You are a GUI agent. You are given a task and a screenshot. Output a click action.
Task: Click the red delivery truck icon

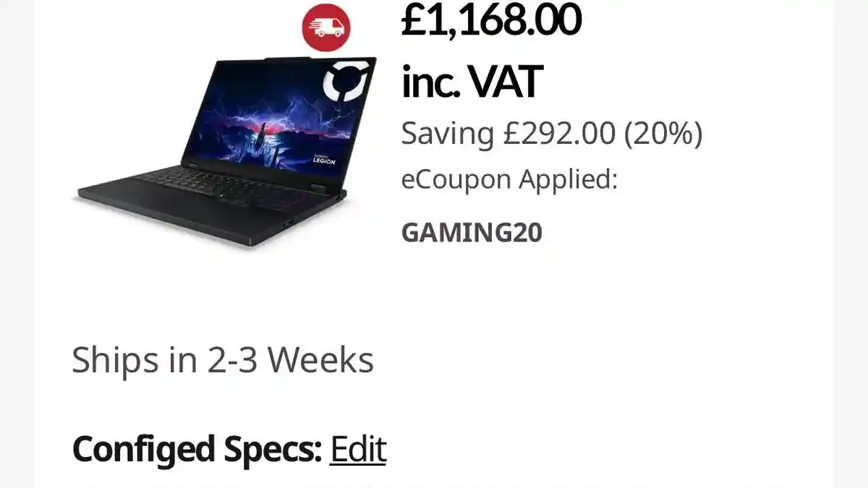pos(325,27)
